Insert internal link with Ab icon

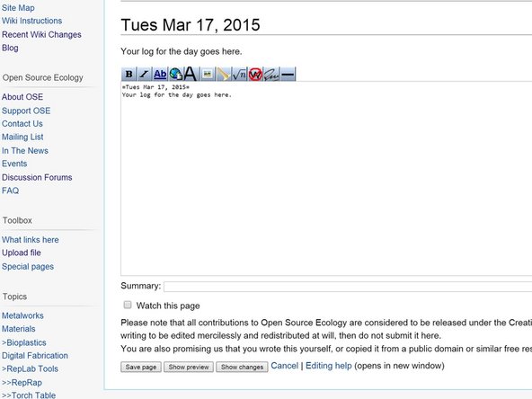pos(160,74)
